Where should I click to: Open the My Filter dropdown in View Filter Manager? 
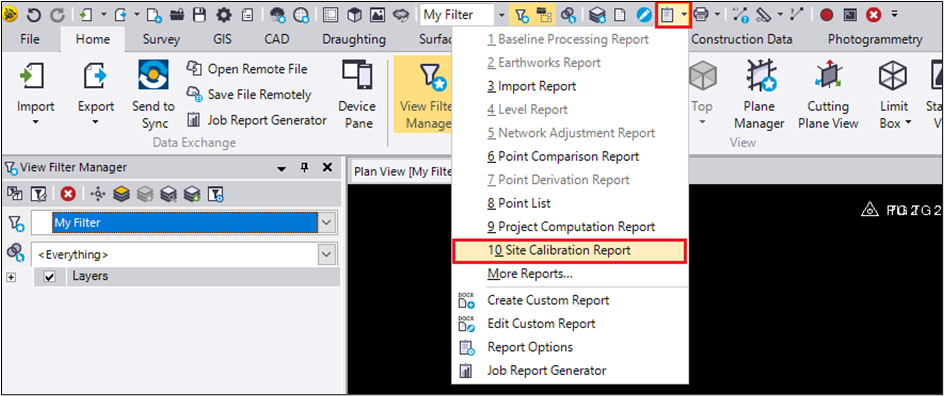click(x=327, y=223)
